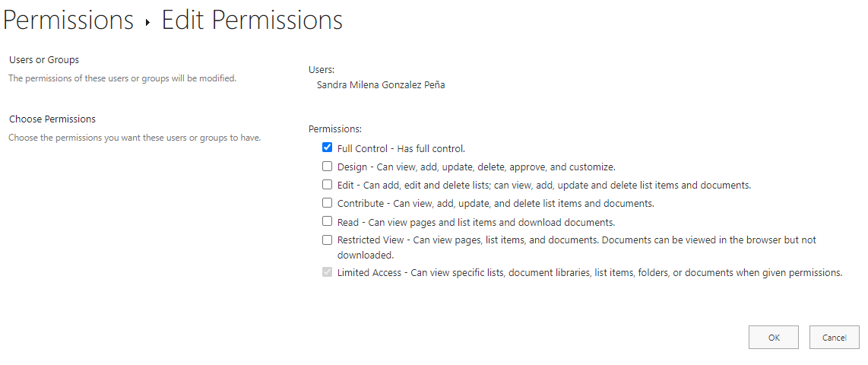Click 'permissions of these users' description text

tap(122, 78)
